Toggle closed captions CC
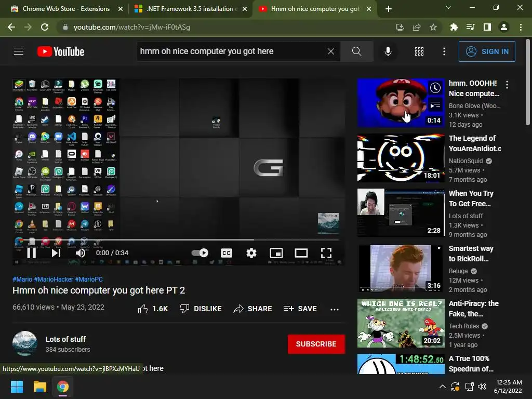532x399 pixels. (227, 253)
